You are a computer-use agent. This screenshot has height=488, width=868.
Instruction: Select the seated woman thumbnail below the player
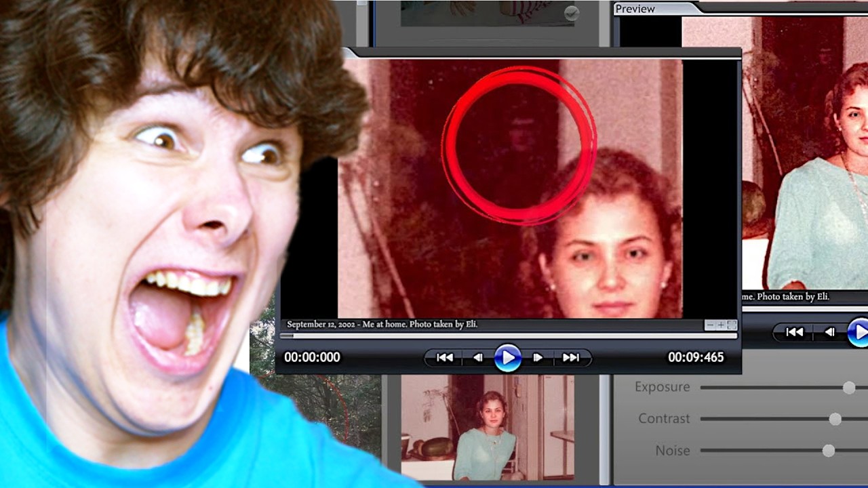tap(487, 427)
